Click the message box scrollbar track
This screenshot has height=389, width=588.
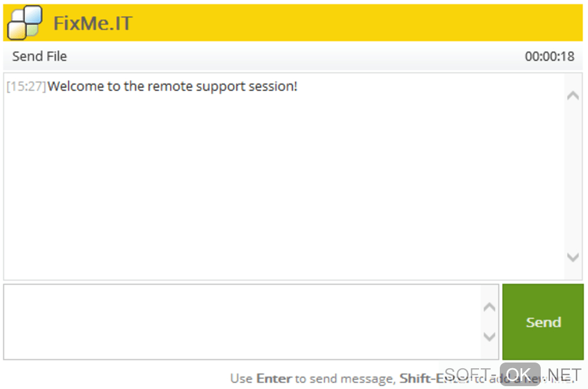[x=489, y=322]
